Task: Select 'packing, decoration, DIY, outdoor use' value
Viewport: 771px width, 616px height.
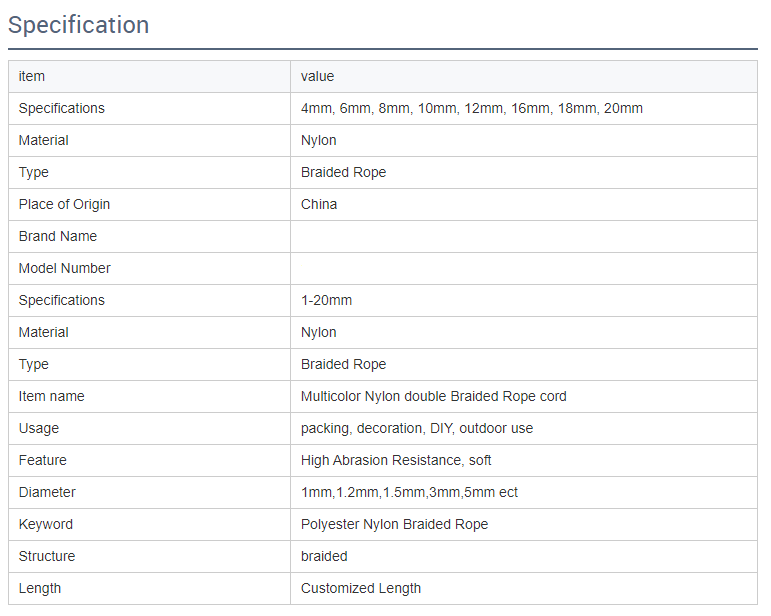Action: click(x=416, y=428)
